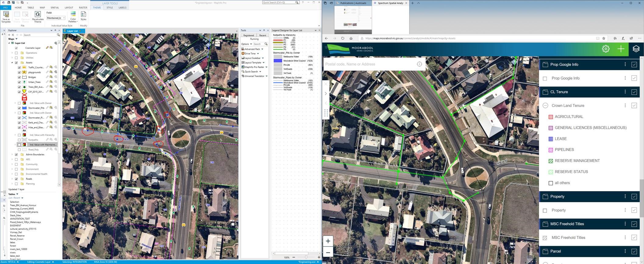Open the Field dropdown Maintained_by
The width and height of the screenshot is (644, 264).
coord(55,18)
